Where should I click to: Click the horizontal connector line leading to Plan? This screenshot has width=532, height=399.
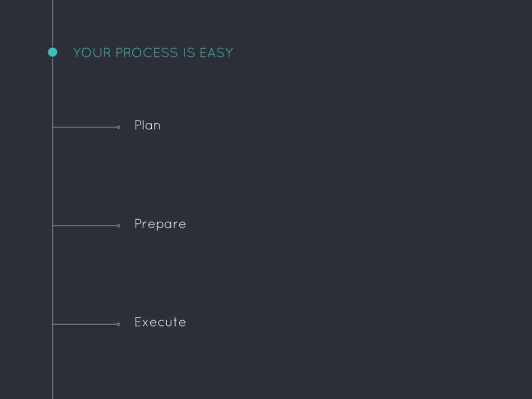coord(85,127)
